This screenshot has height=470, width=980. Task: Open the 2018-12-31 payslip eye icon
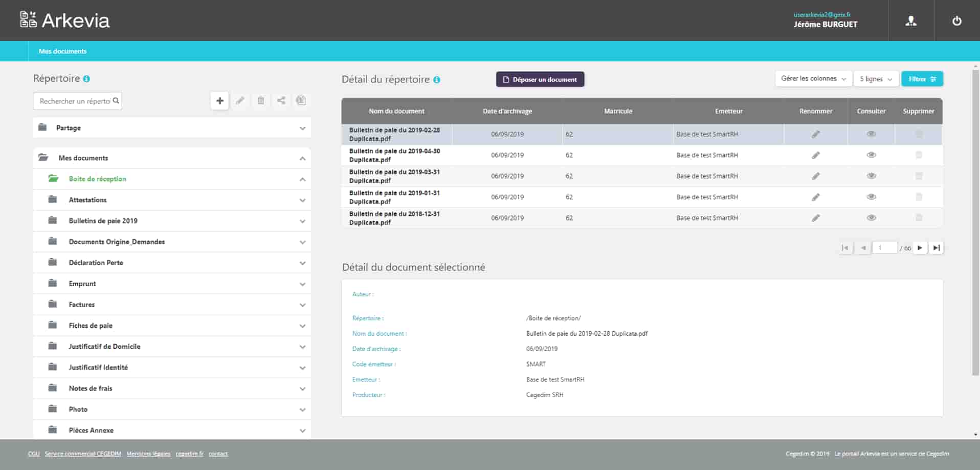point(871,218)
